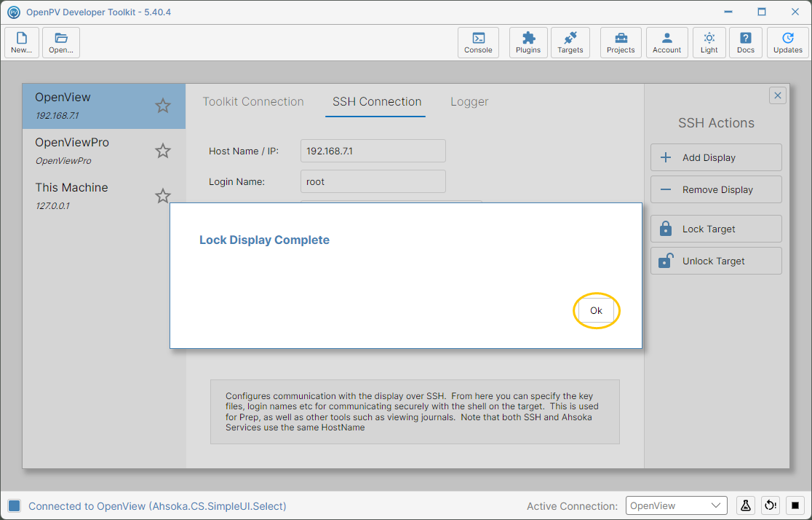Select the OpenViewPro target entry
The width and height of the screenshot is (812, 520).
click(103, 151)
